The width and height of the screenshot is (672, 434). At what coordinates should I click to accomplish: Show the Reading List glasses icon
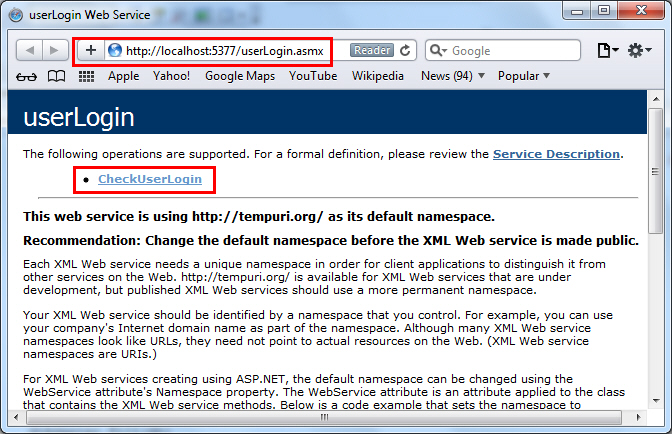click(x=26, y=77)
